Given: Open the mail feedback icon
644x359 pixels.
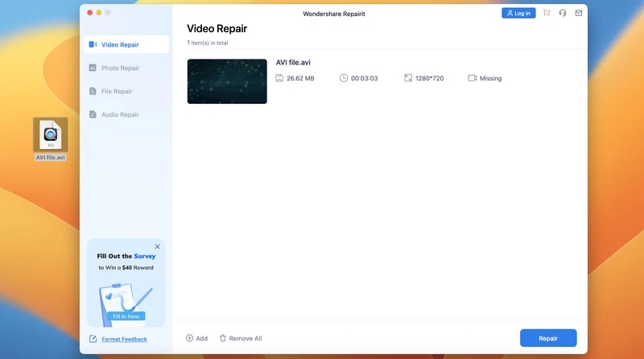Looking at the screenshot, I should 578,13.
